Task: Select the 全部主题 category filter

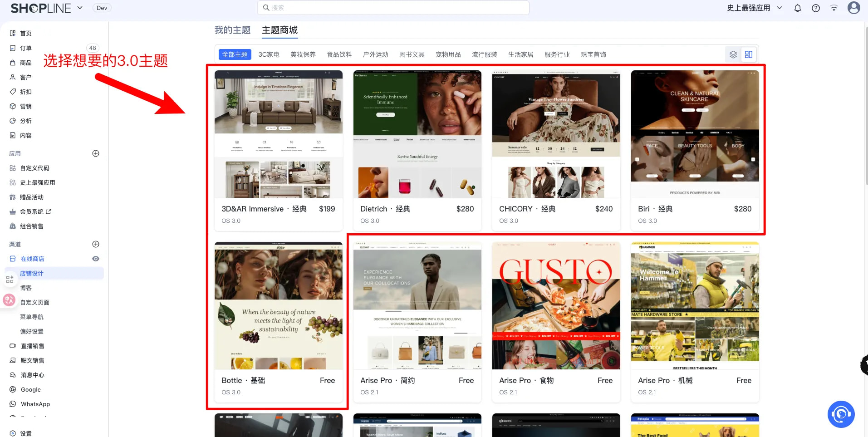Action: (235, 54)
